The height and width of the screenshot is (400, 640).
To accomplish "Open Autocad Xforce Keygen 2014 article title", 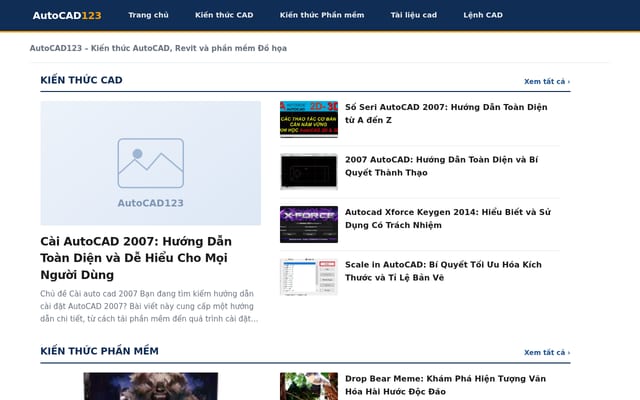I will click(448, 218).
